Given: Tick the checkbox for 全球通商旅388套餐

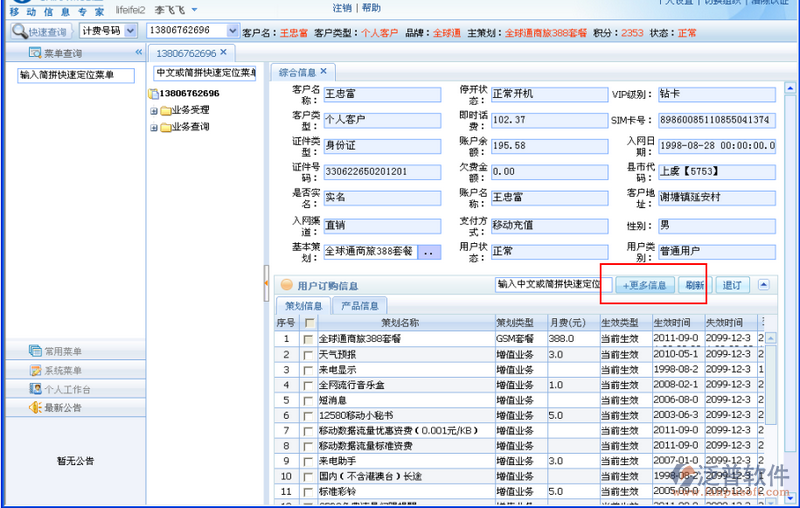Looking at the screenshot, I should pyautogui.click(x=309, y=340).
